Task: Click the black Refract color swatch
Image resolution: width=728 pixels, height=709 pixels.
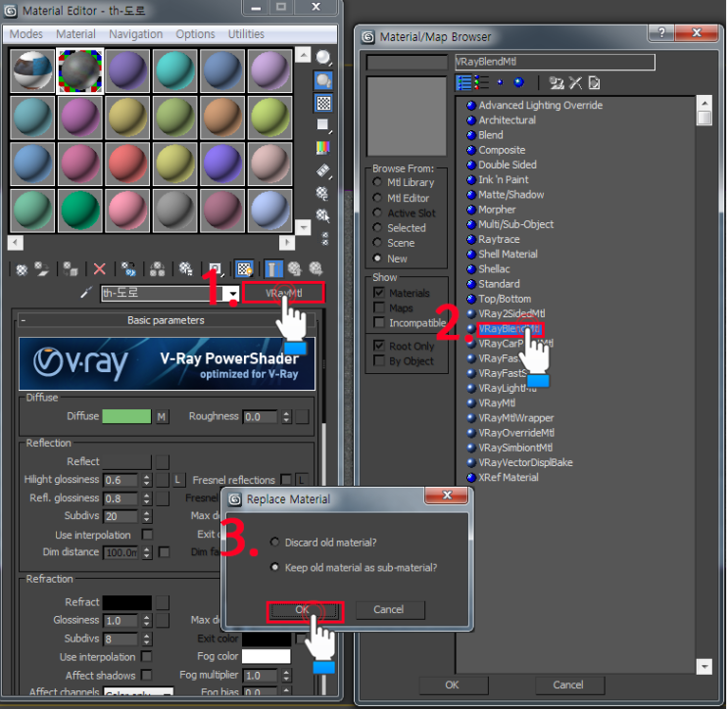Action: (126, 602)
